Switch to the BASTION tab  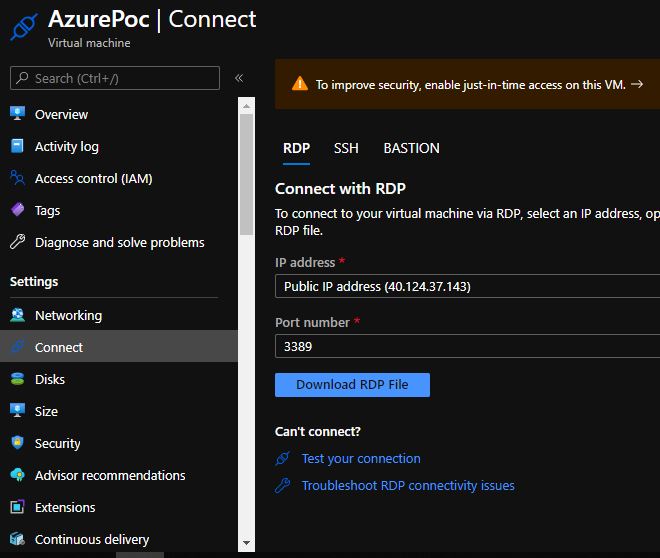(411, 148)
